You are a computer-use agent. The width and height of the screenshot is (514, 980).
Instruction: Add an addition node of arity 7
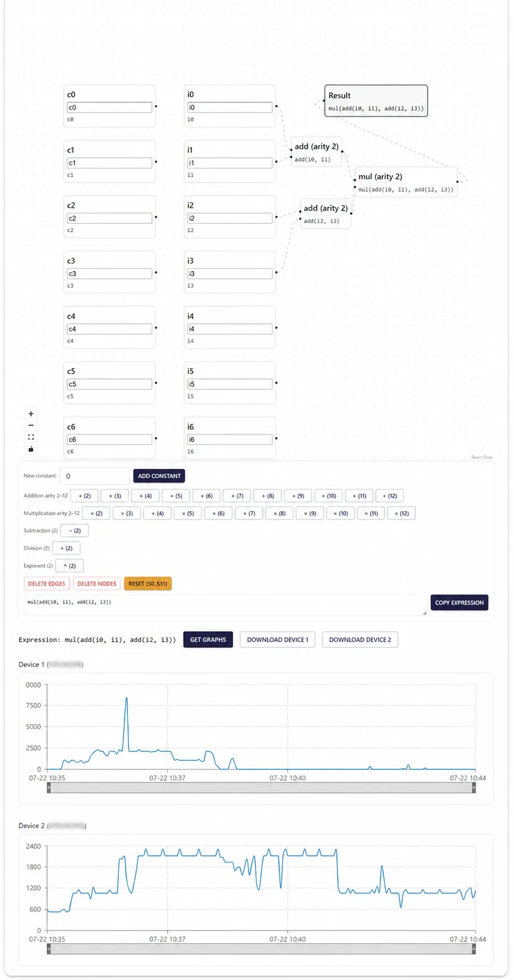[x=237, y=496]
